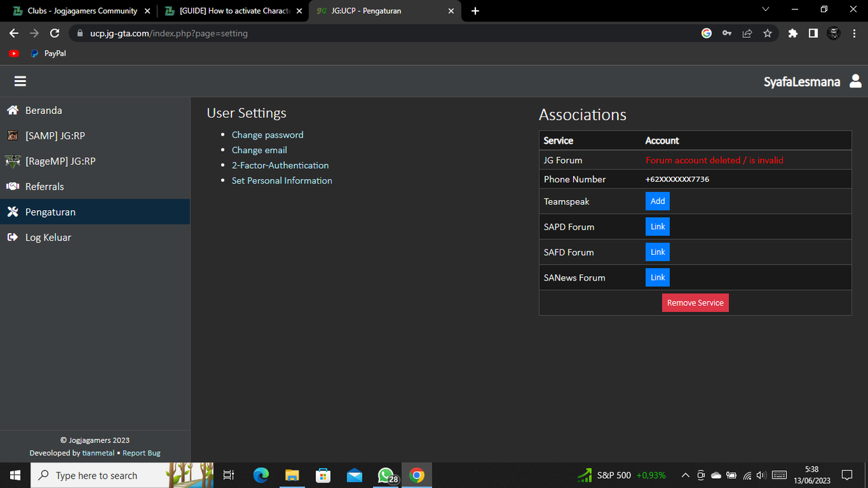Click Link for SANews Forum

pos(658,277)
